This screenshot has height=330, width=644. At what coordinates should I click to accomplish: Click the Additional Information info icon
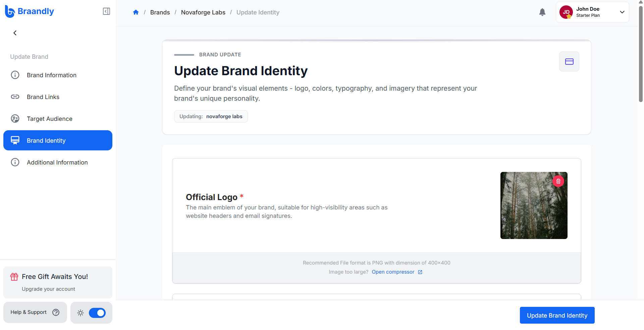click(15, 162)
